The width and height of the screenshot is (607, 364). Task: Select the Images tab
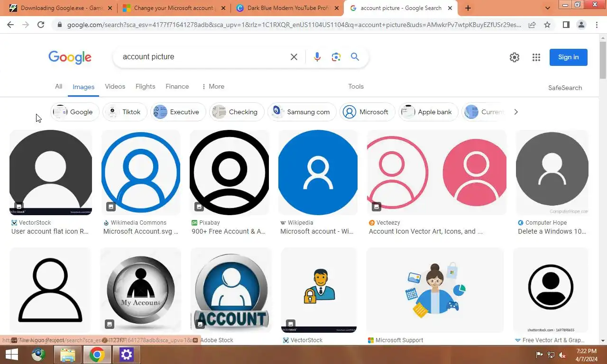[x=83, y=87]
